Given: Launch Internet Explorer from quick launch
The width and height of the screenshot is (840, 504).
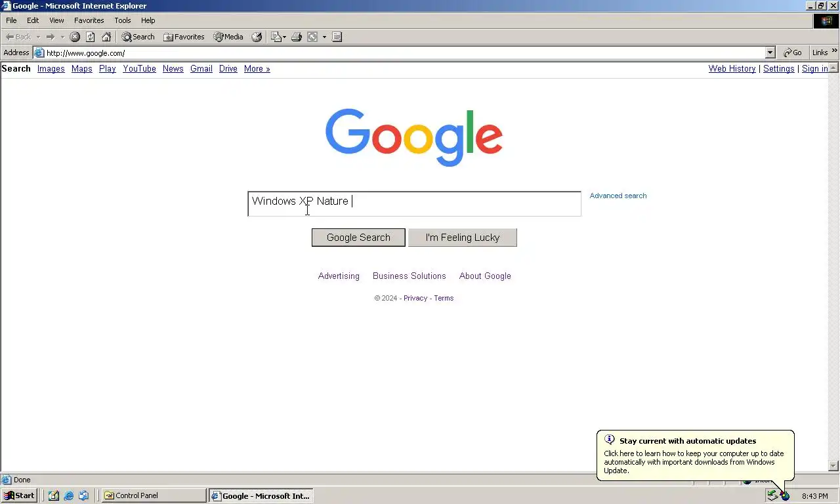Looking at the screenshot, I should 69,495.
